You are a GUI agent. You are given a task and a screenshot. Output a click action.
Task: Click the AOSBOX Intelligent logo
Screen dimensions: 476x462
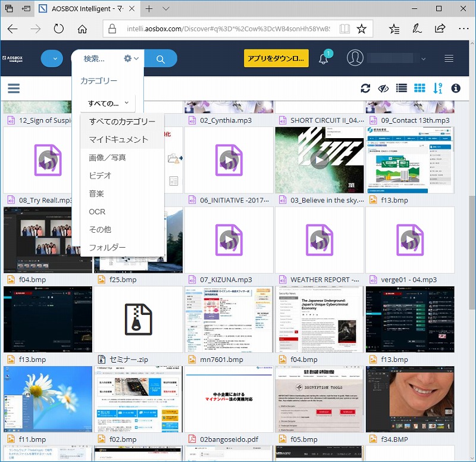coord(12,58)
